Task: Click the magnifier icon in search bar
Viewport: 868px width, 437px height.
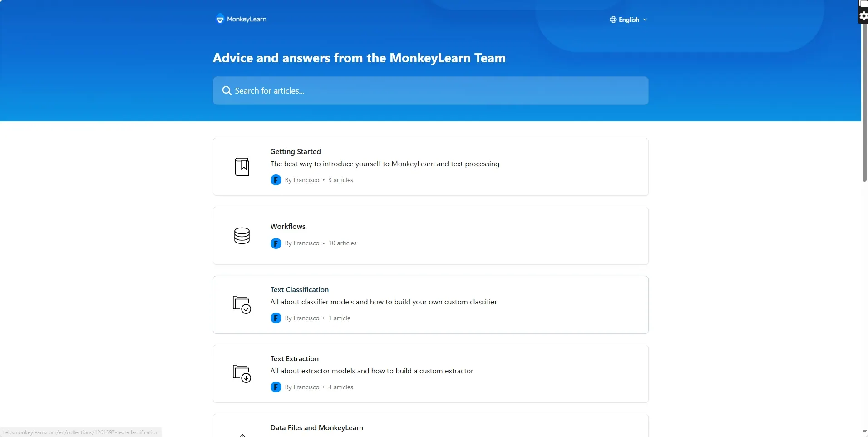Action: 227,91
